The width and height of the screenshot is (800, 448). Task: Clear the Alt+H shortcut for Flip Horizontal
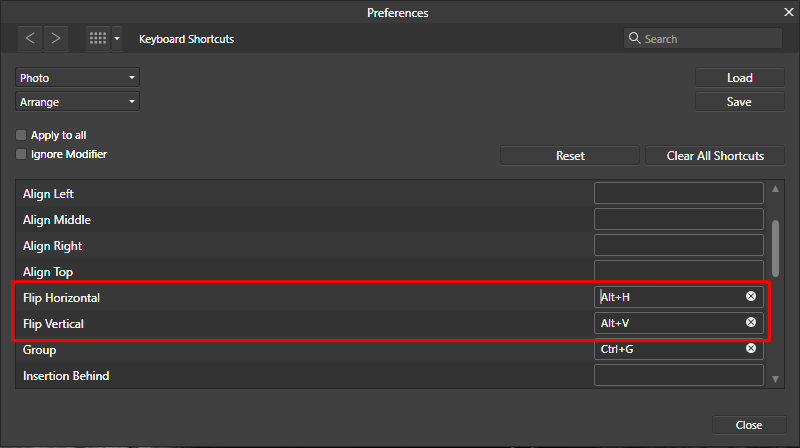(x=751, y=297)
